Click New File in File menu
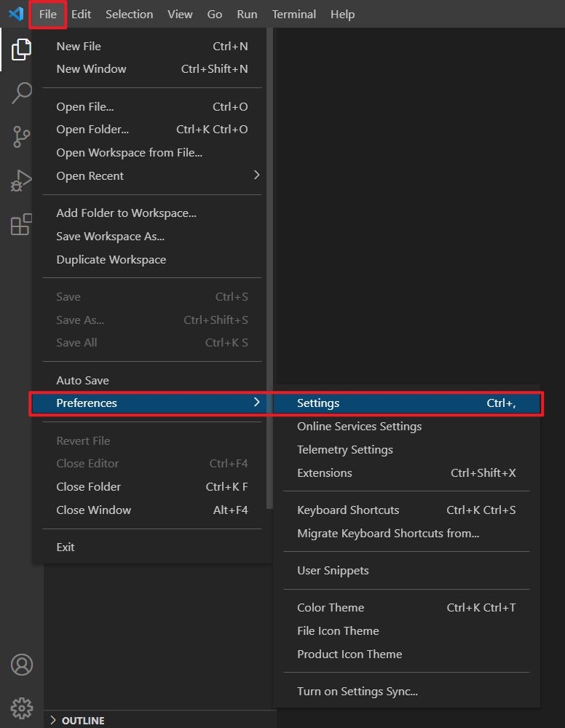The image size is (565, 728). [79, 46]
